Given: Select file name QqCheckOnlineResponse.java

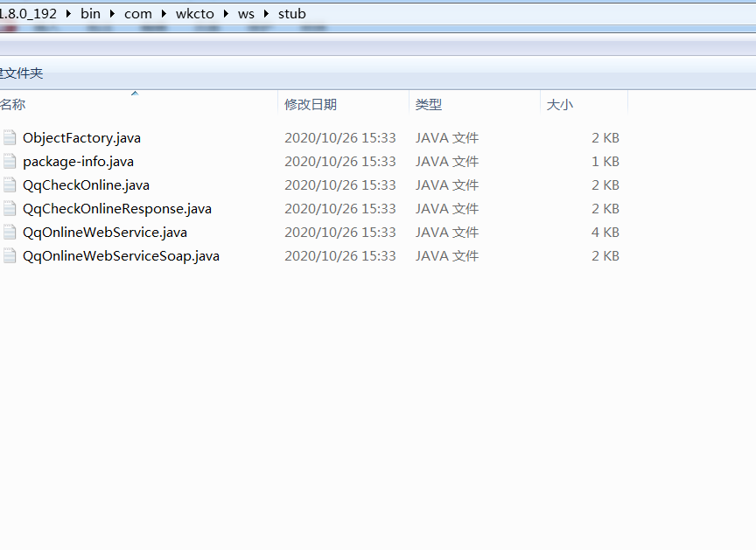Looking at the screenshot, I should click(117, 208).
